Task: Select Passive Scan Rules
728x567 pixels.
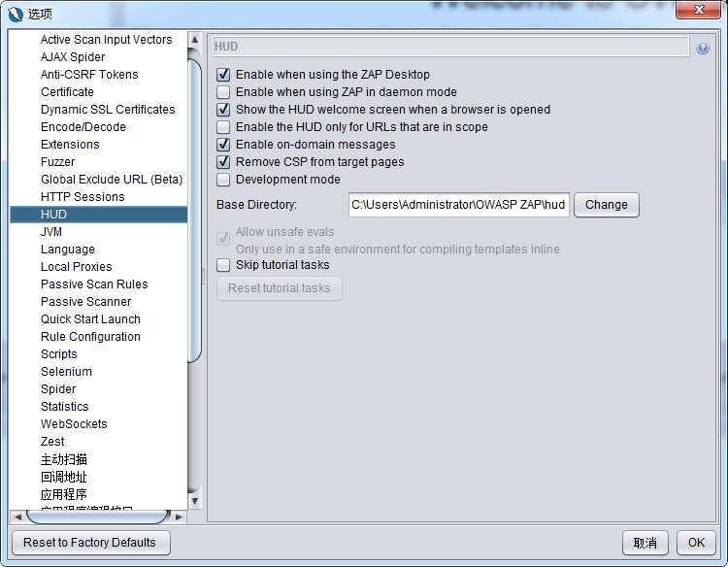Action: 94,284
